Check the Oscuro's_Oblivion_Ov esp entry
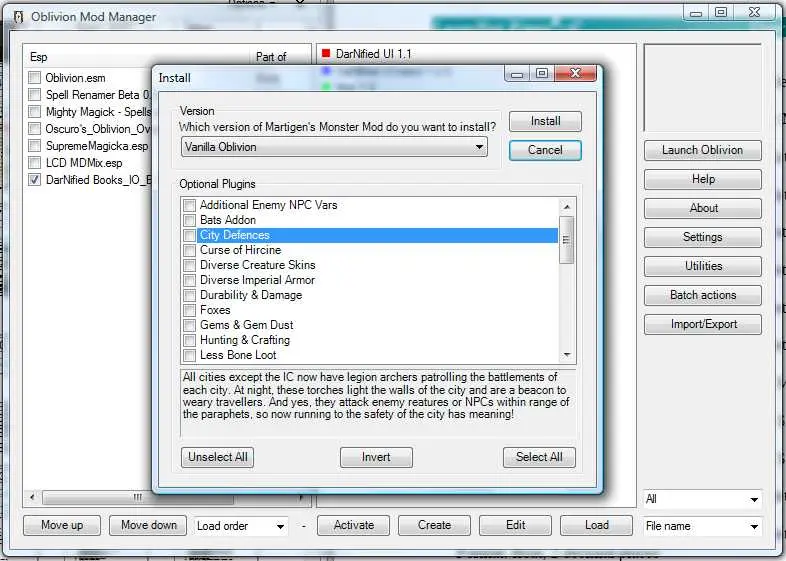Image resolution: width=786 pixels, height=561 pixels. click(x=35, y=128)
